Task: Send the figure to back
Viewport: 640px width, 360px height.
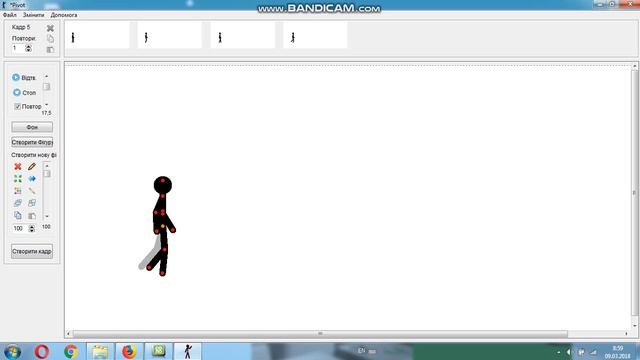Action: (x=32, y=203)
